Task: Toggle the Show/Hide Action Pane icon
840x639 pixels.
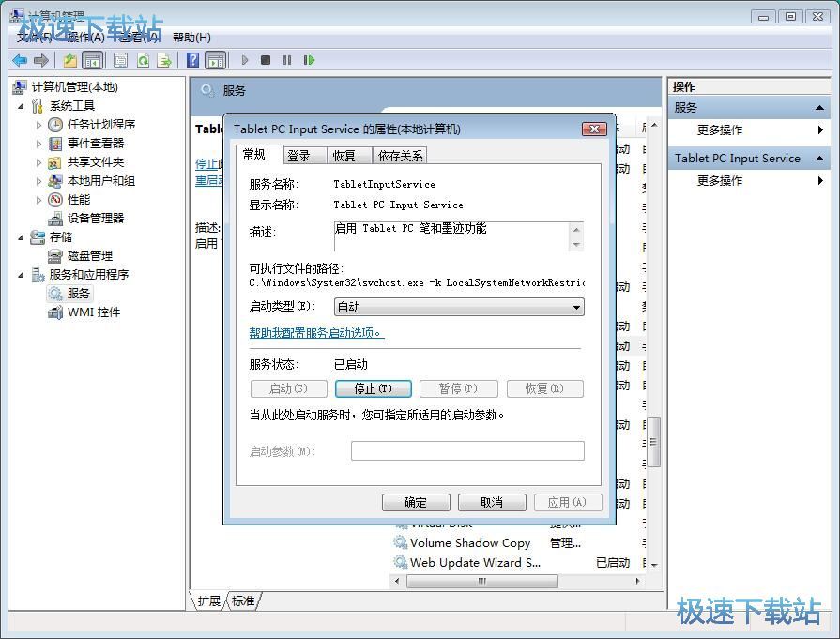Action: point(216,61)
